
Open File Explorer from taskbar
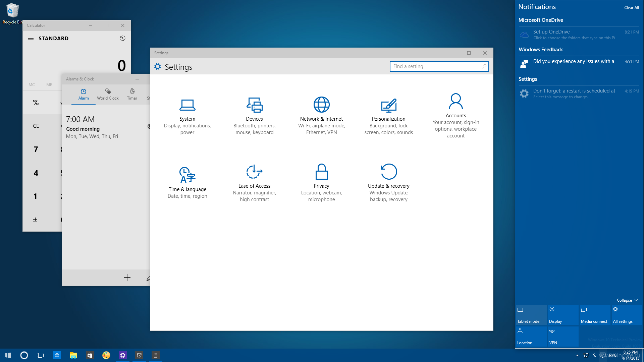pos(73,355)
